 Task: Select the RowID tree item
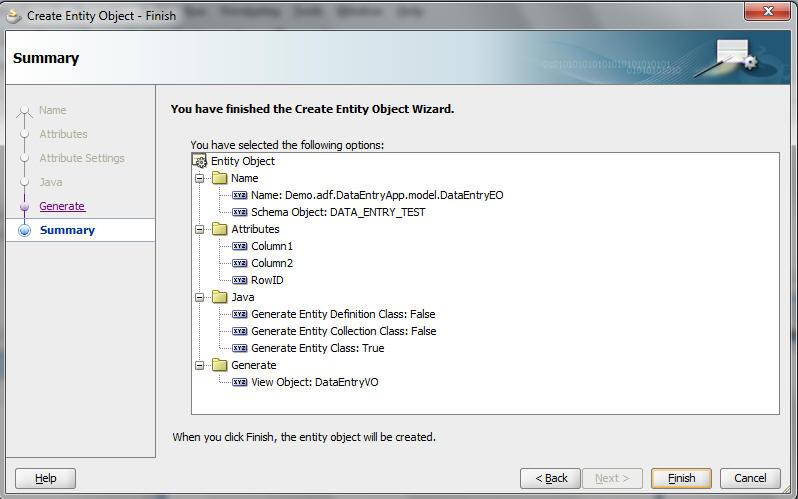(267, 280)
